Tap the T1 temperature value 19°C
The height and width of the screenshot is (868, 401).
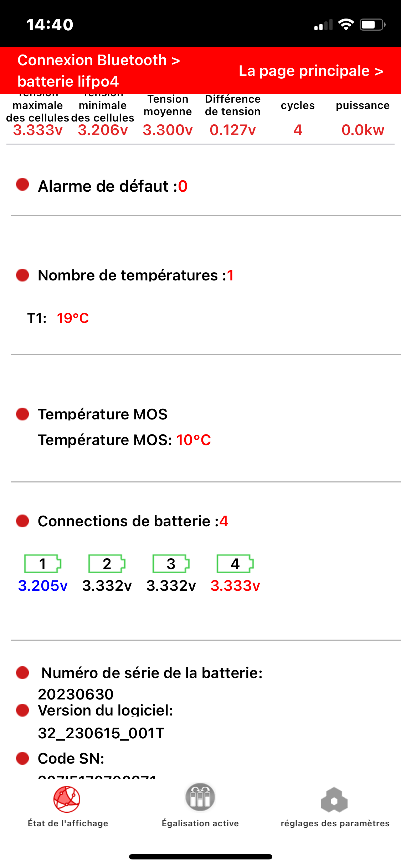point(73,318)
